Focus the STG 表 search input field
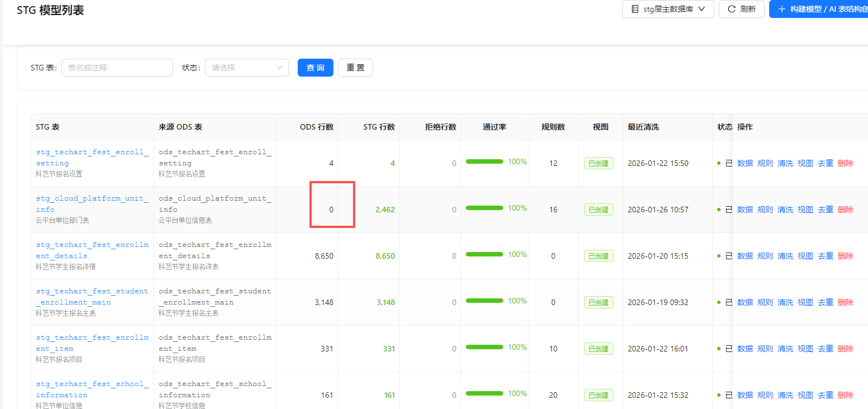 (x=117, y=68)
